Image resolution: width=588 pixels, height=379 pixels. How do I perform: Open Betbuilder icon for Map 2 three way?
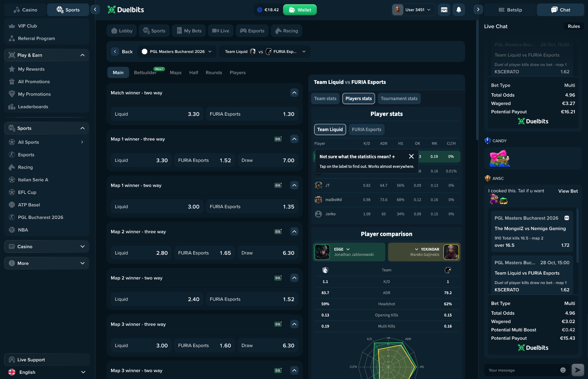[278, 232]
